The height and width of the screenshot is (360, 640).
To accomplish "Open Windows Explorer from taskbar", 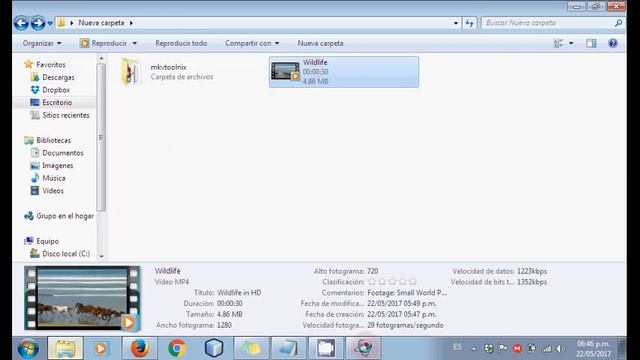I will click(x=65, y=348).
